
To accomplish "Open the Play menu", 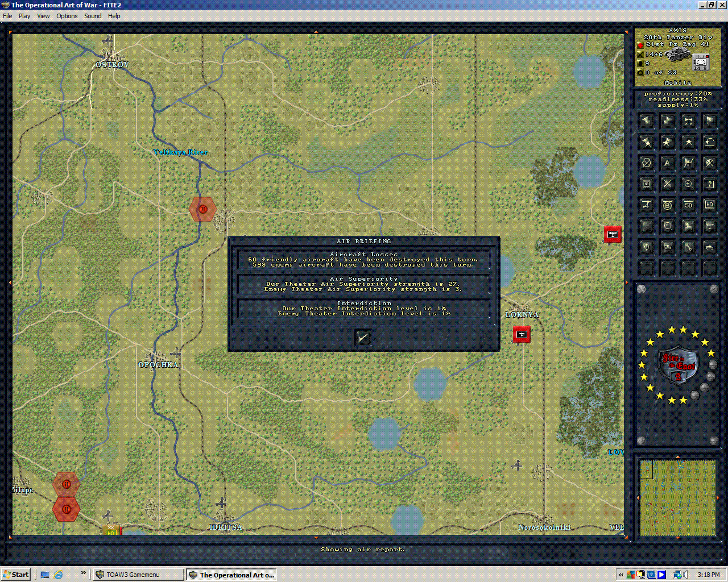I will coord(24,16).
